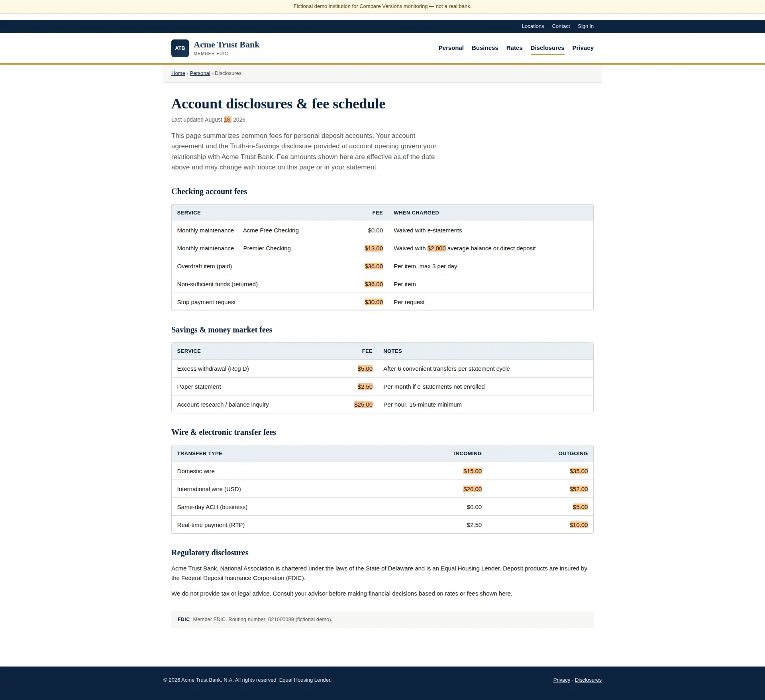
Task: Select the Disclosures navigation item
Action: [x=547, y=48]
